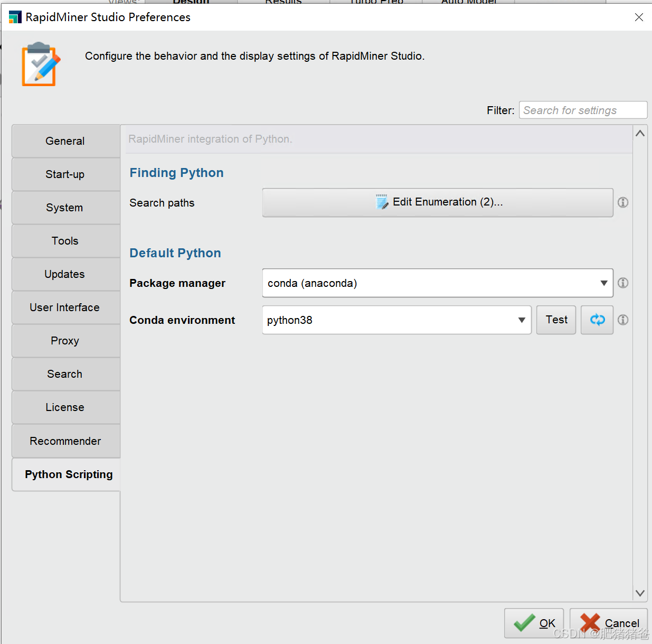Click the info icon beside Conda environment row

pos(623,320)
